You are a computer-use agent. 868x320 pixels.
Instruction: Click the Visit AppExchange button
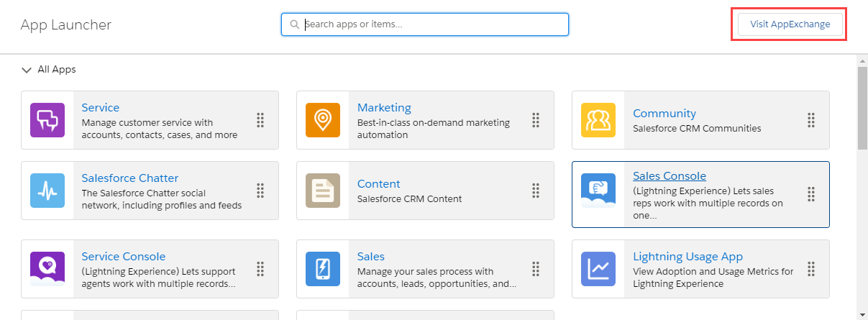pyautogui.click(x=790, y=24)
